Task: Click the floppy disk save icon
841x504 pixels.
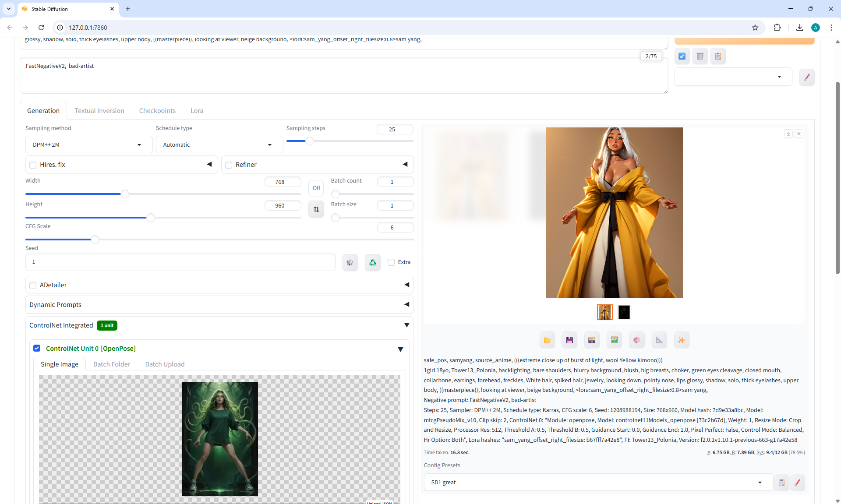Action: (569, 340)
